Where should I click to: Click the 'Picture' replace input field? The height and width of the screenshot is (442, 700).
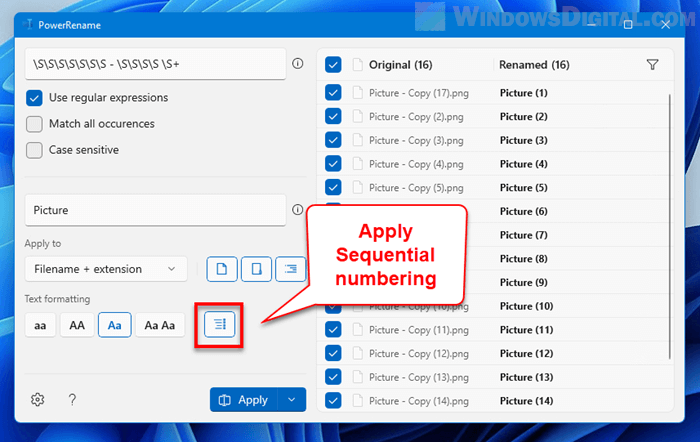click(x=155, y=210)
